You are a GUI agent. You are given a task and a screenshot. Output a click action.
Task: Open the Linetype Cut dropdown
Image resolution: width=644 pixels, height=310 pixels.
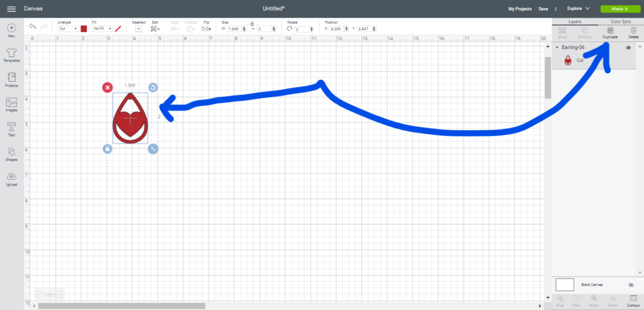pyautogui.click(x=67, y=29)
